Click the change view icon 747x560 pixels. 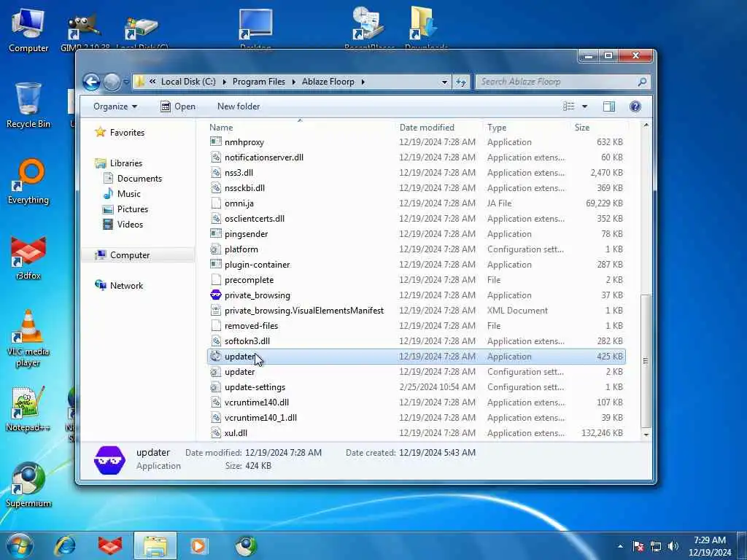[569, 106]
